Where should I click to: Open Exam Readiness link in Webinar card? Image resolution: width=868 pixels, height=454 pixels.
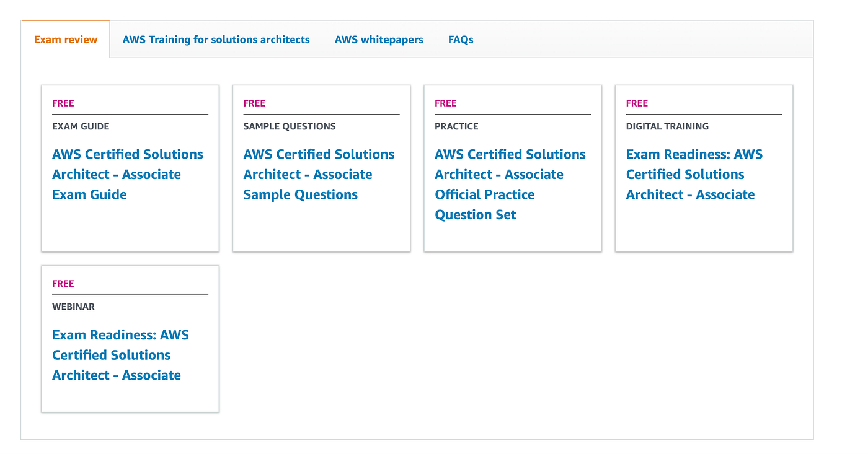120,355
